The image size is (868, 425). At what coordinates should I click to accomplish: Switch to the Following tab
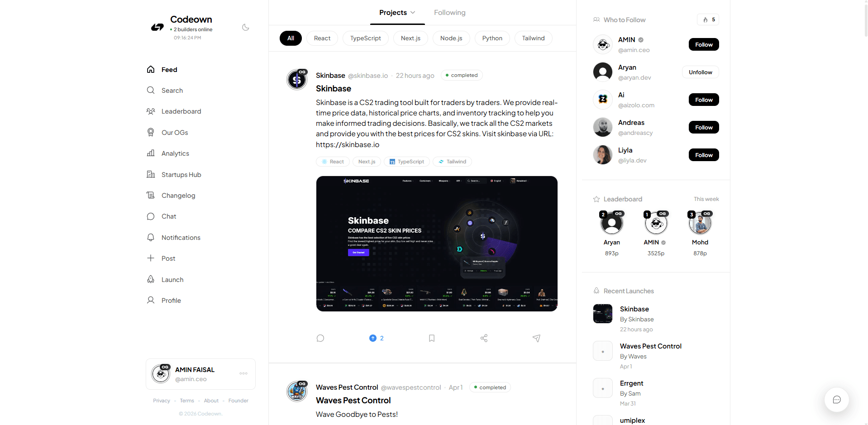(449, 12)
